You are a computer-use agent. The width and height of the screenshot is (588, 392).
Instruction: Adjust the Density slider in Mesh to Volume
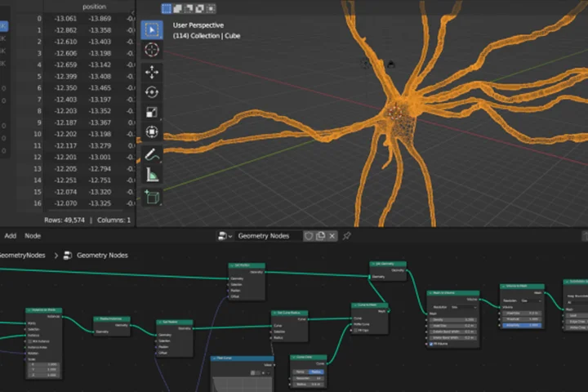(x=453, y=319)
